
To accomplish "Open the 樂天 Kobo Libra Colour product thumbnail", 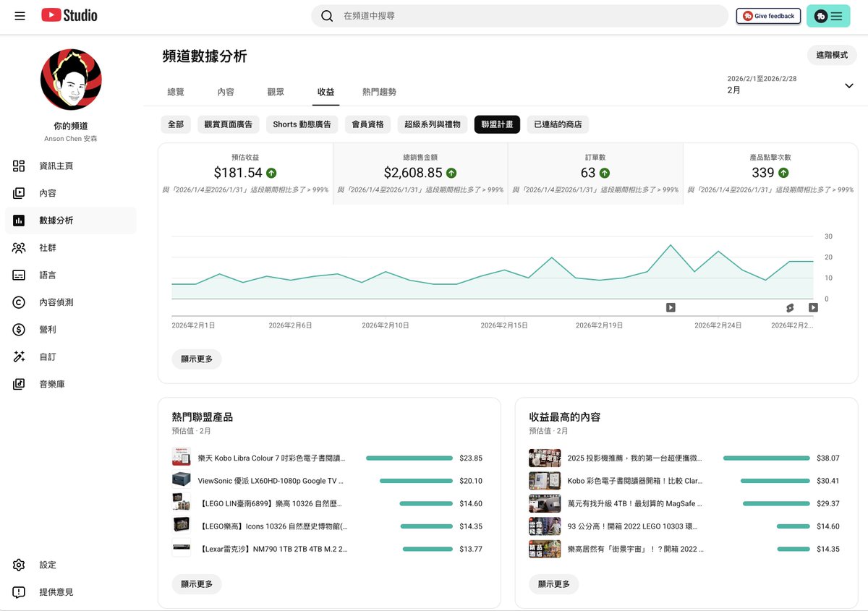I will pos(181,458).
